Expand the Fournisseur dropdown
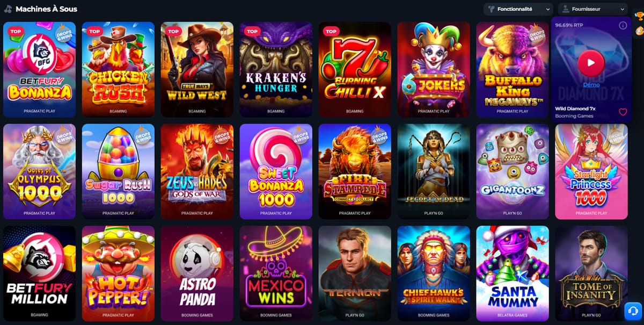Screen dimensions: 644x325 pyautogui.click(x=592, y=9)
